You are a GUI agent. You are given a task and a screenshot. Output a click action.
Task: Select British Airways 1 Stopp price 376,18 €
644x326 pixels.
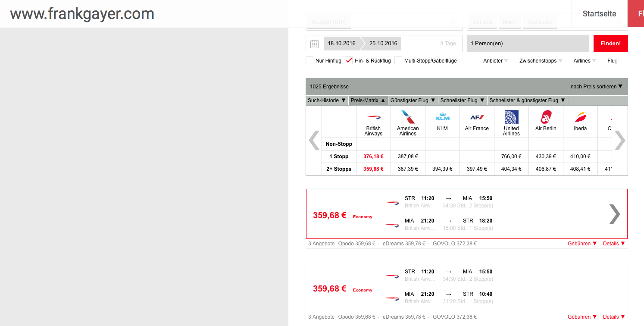tap(373, 157)
